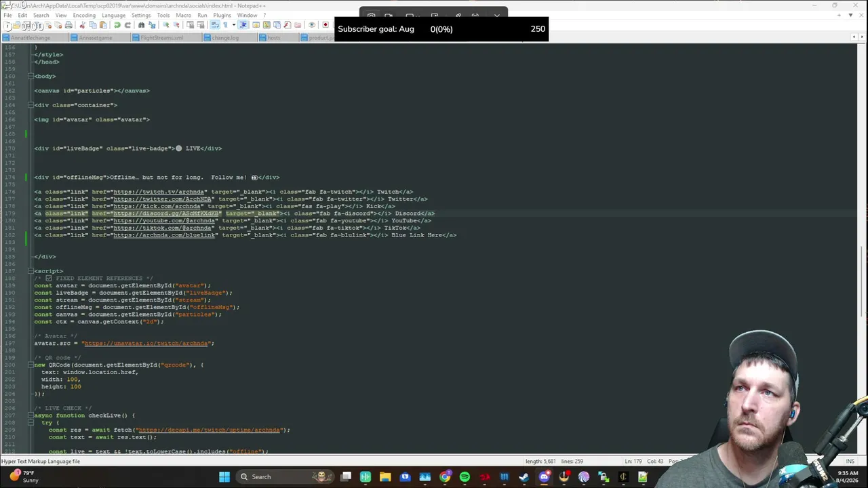Click the twitch.tv/archnda URL in code
Image resolution: width=868 pixels, height=488 pixels.
coord(159,192)
